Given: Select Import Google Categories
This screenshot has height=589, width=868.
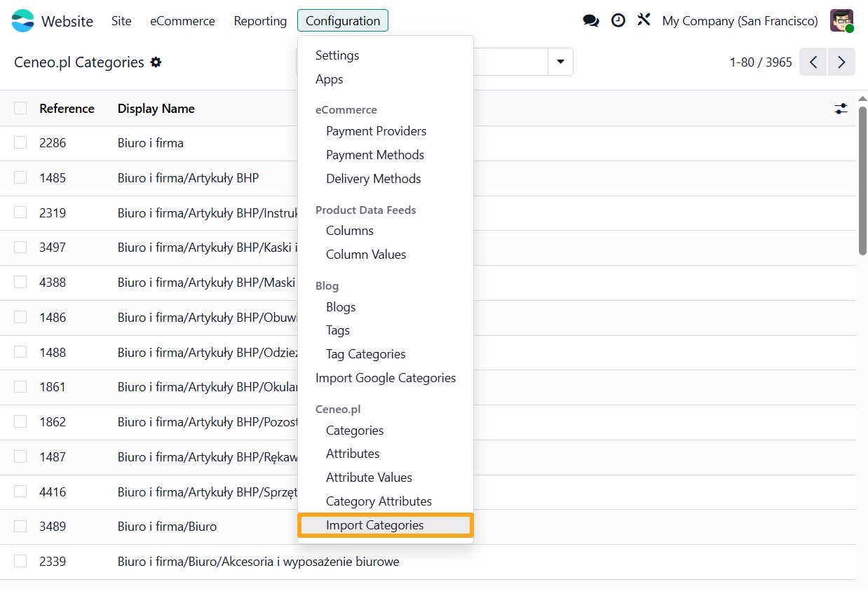Looking at the screenshot, I should pos(386,378).
